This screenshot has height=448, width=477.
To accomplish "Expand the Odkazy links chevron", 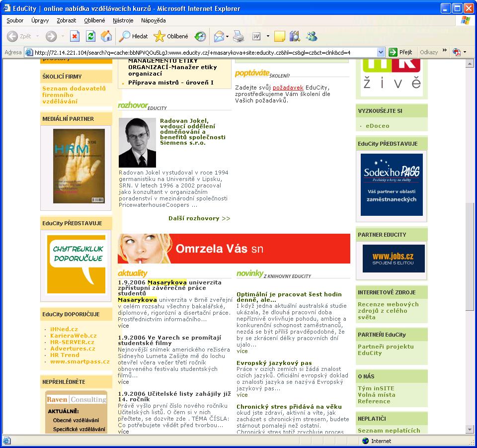I will pyautogui.click(x=445, y=51).
